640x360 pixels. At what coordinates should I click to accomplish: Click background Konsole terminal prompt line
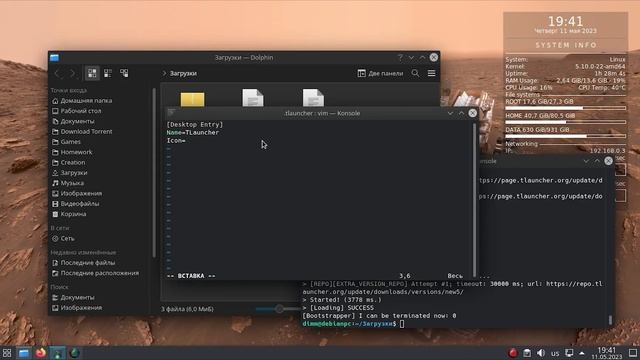pos(353,324)
